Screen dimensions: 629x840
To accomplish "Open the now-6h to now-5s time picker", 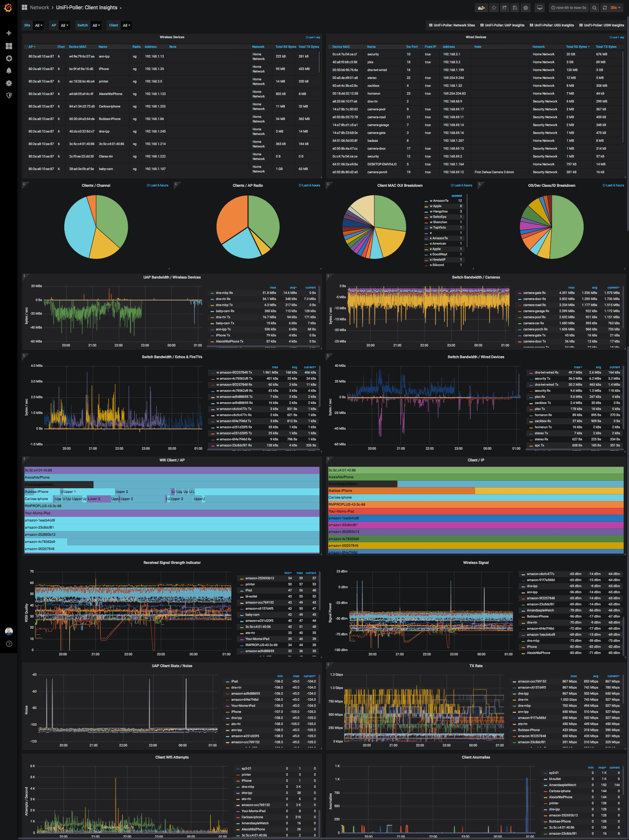I will [x=569, y=7].
